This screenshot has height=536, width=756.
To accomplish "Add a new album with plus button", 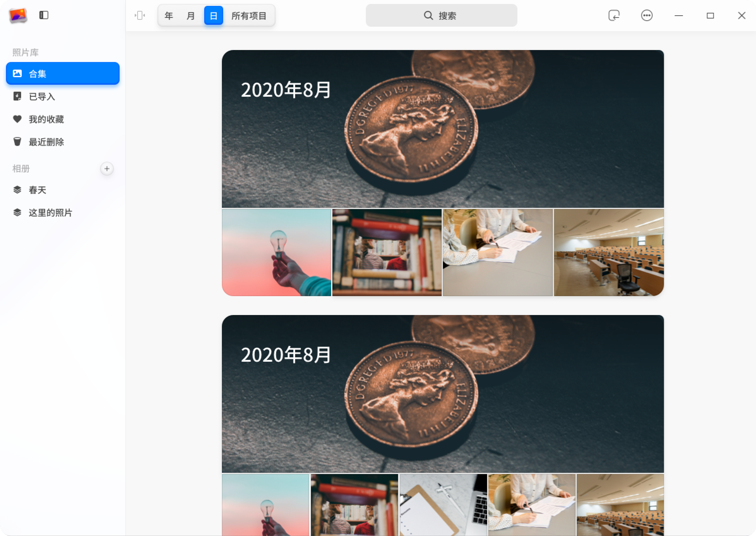I will (107, 169).
